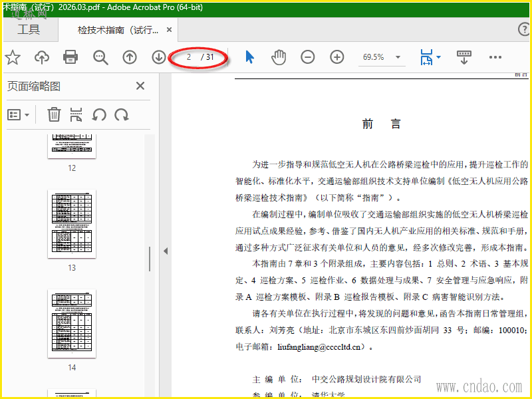Open fit page options dropdown arrow
Image resolution: width=532 pixels, height=399 pixels.
[438, 57]
